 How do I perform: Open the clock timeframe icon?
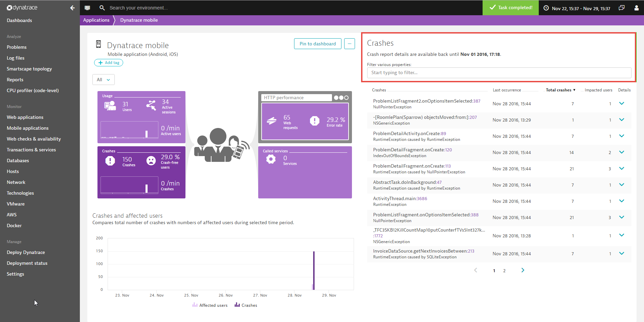[x=546, y=8]
